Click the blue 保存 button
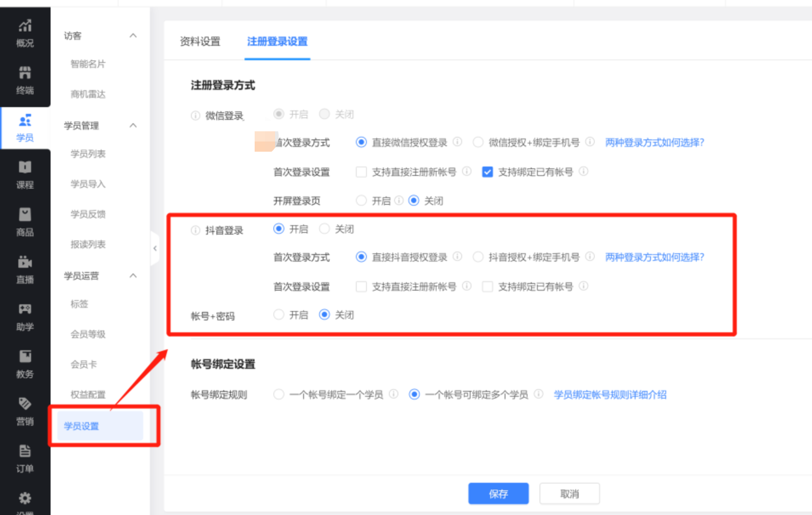This screenshot has height=515, width=812. [x=498, y=494]
